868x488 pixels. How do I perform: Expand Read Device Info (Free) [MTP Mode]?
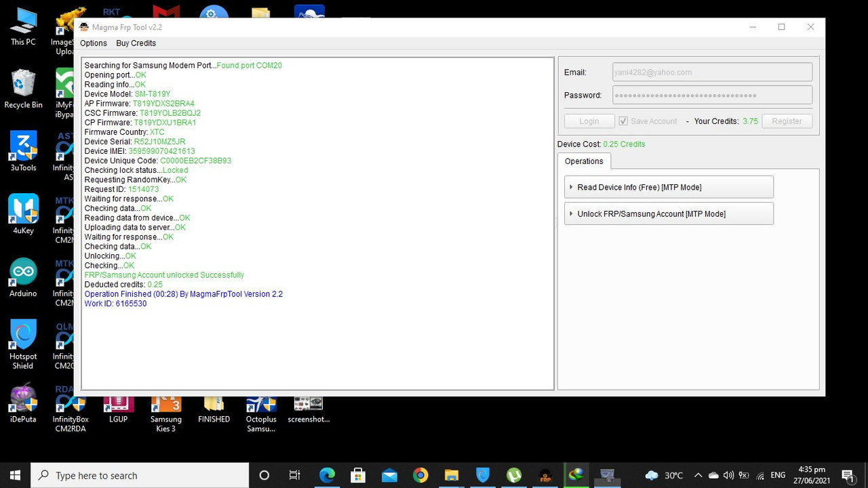(x=669, y=187)
